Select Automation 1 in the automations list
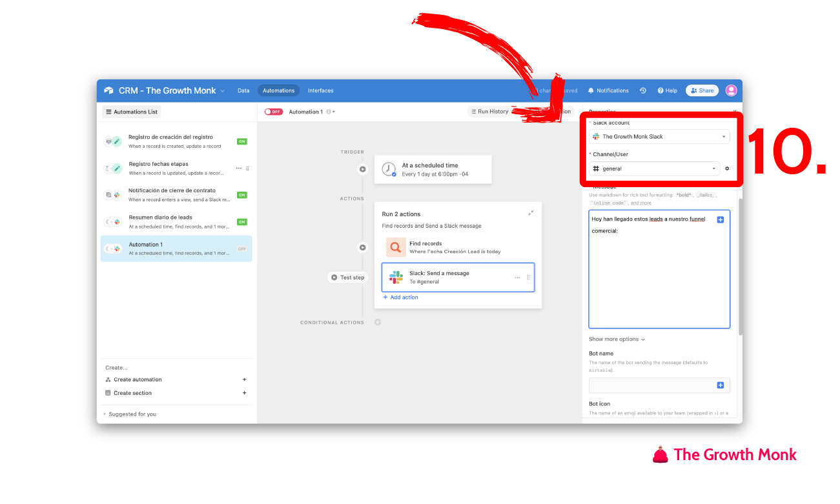 [176, 248]
